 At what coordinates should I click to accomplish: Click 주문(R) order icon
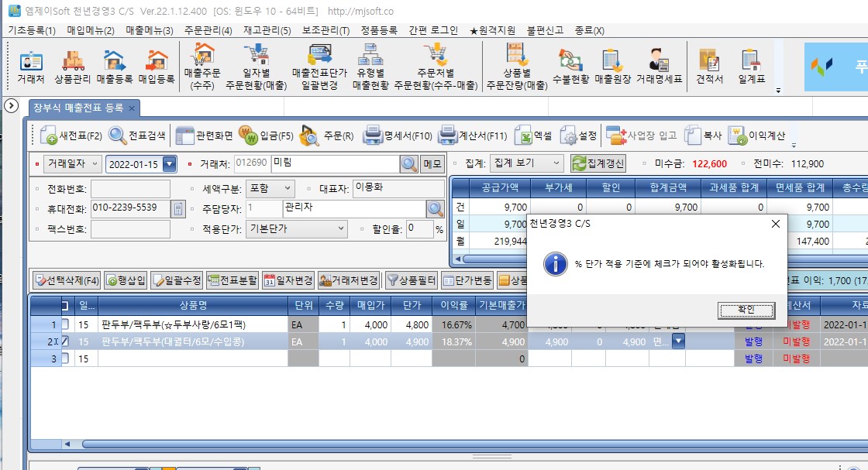pos(326,136)
